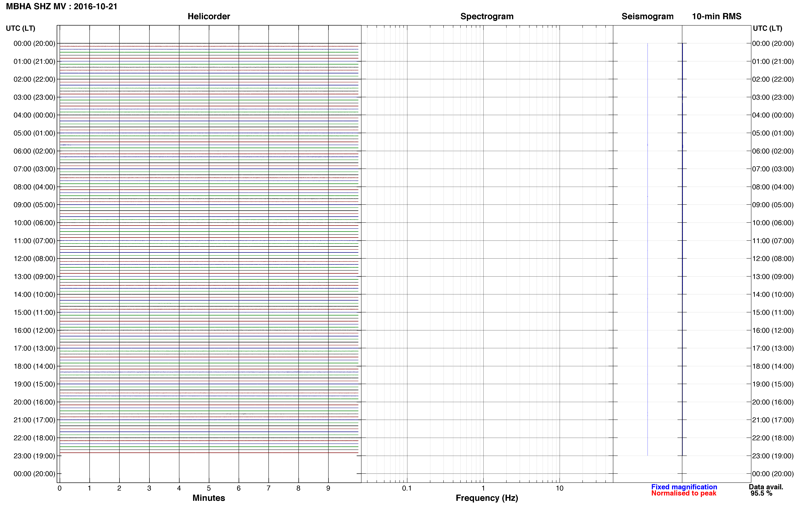Image resolution: width=812 pixels, height=508 pixels.
Task: Click 17:00 (13:00) on the right time axis
Action: tap(773, 348)
